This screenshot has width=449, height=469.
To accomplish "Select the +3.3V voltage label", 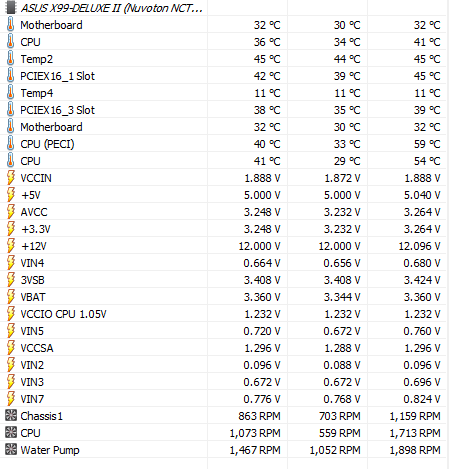I will tap(36, 229).
